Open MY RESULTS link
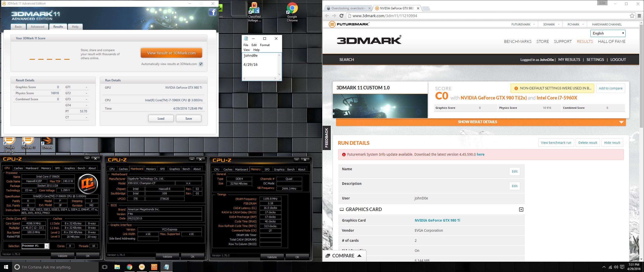 pos(569,60)
